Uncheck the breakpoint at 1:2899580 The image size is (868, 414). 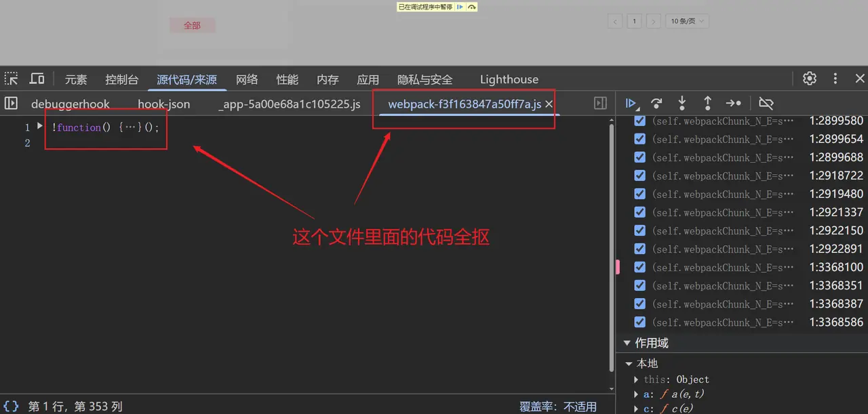click(x=639, y=121)
